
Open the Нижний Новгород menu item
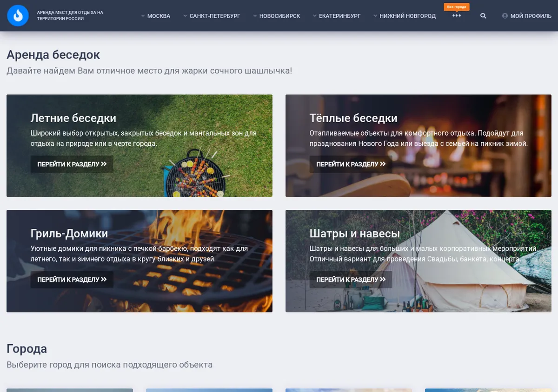click(x=405, y=16)
